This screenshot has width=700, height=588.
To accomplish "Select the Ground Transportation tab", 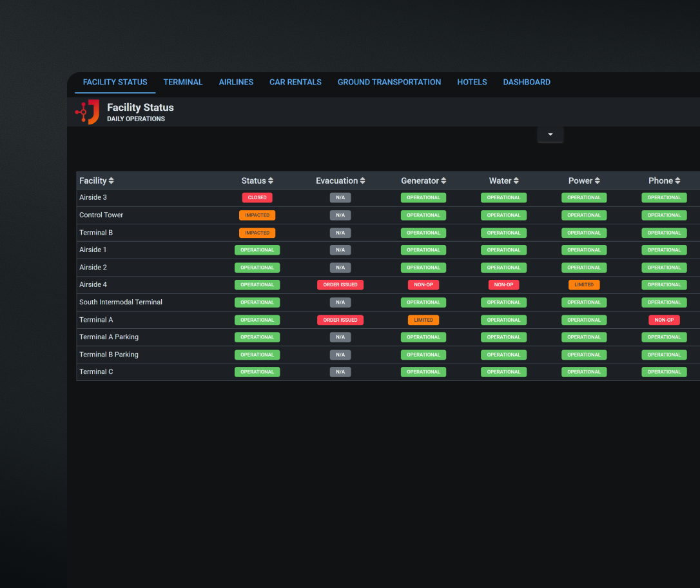I will pyautogui.click(x=389, y=83).
